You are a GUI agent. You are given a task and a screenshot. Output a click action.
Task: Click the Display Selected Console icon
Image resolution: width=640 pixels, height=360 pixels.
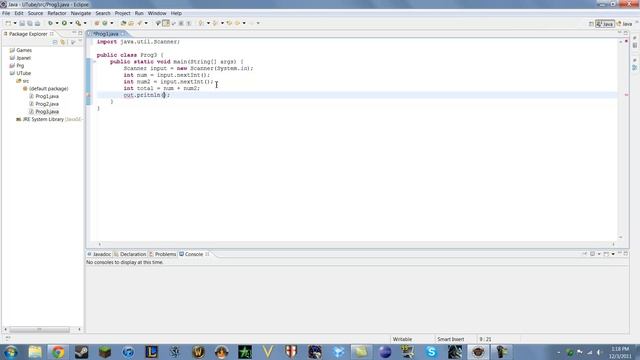coord(593,254)
